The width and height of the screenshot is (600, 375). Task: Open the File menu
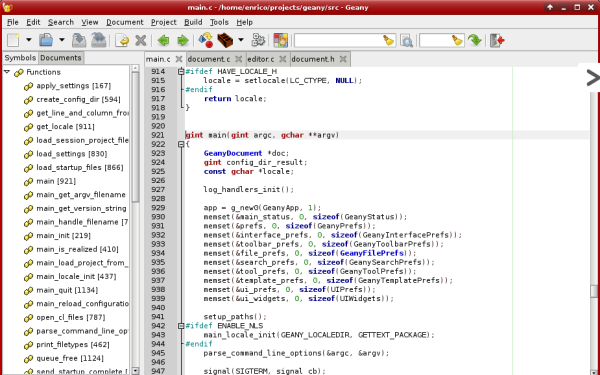(13, 22)
